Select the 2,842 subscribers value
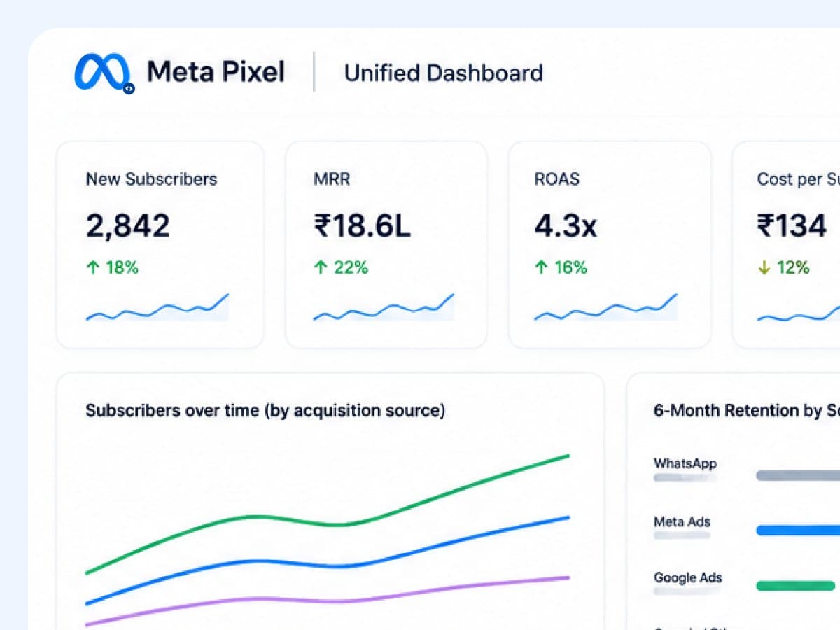This screenshot has width=840, height=630. click(x=127, y=225)
